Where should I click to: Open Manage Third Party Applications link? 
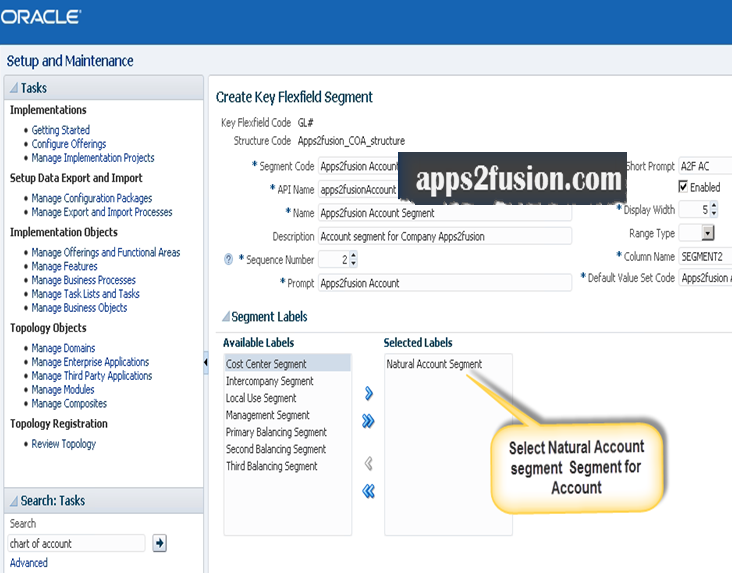[x=92, y=376]
